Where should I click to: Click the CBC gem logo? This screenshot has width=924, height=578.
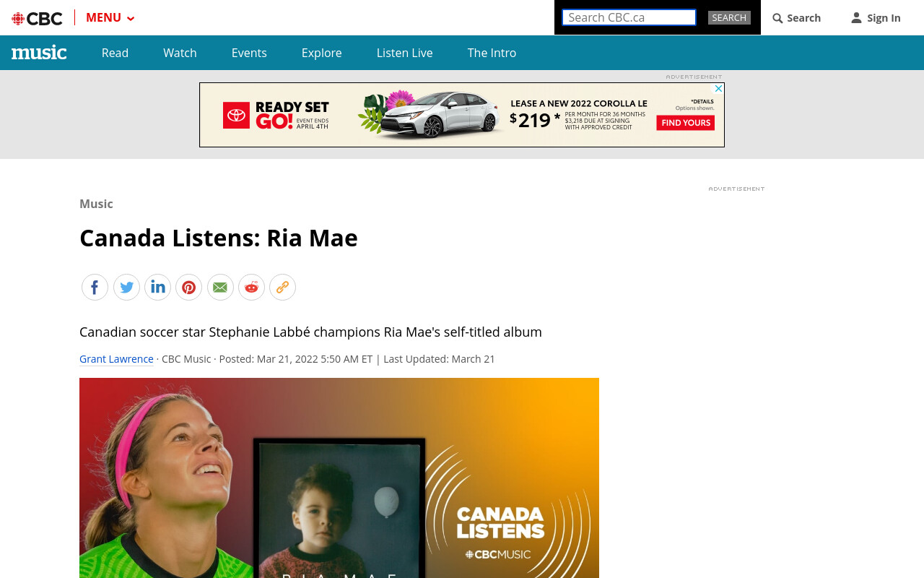pos(18,18)
